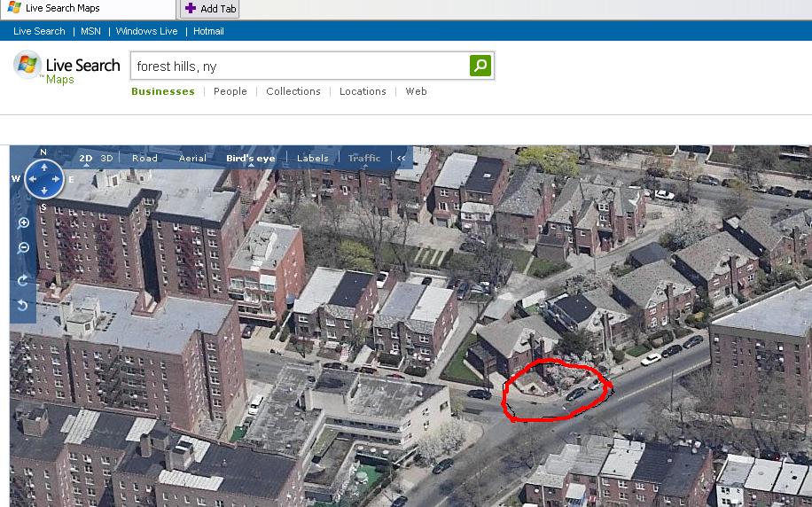
Task: Open the Collections search category
Action: (x=293, y=91)
